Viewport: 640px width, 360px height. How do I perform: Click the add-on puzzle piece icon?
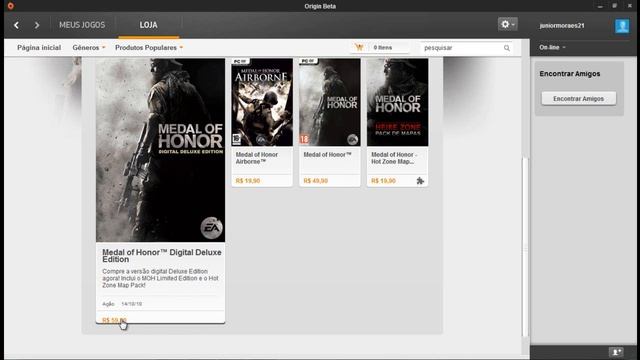420,181
